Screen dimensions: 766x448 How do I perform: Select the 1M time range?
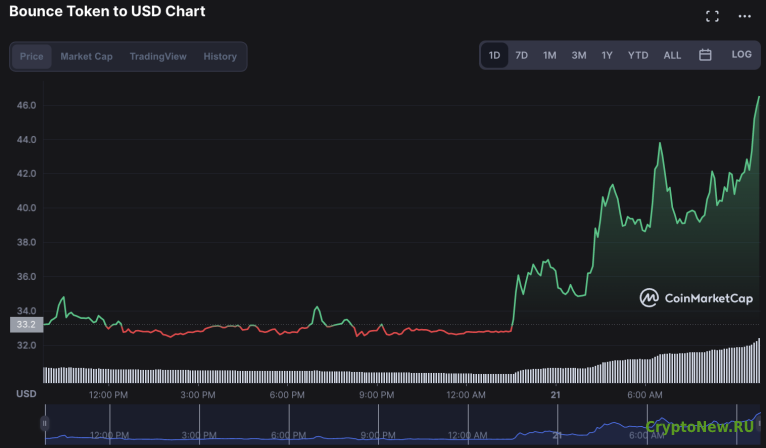click(550, 55)
